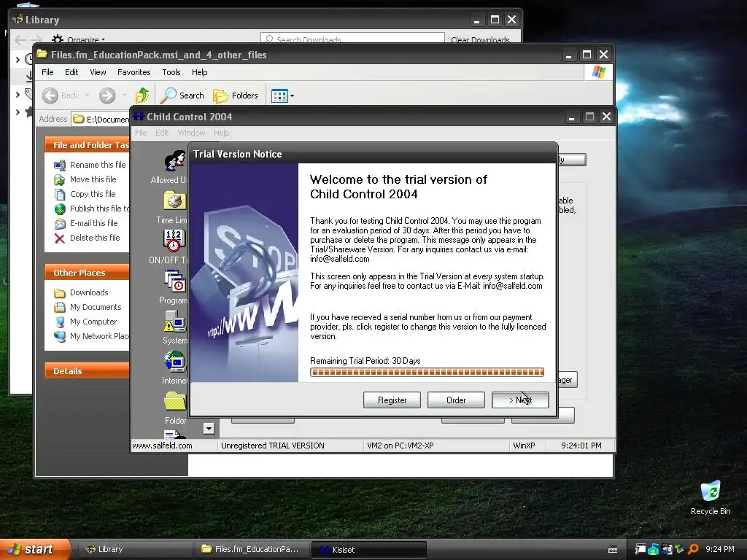
Task: Open Move this file task link
Action: click(x=93, y=179)
